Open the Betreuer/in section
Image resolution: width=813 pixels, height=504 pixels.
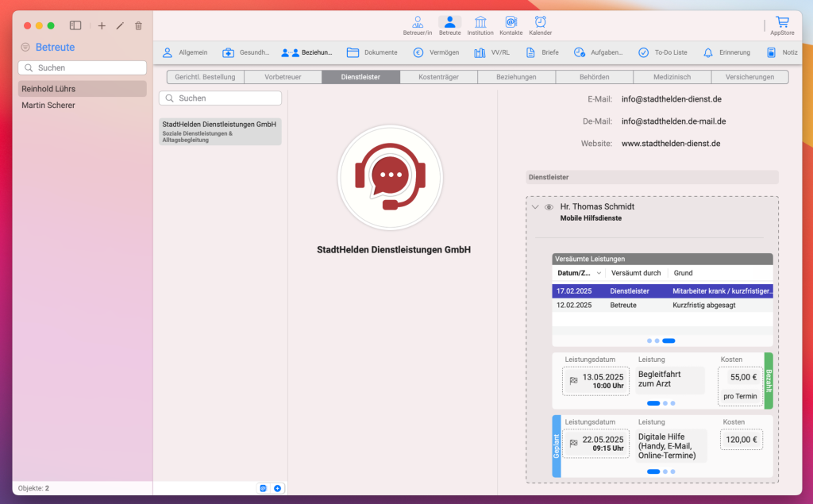click(x=418, y=25)
